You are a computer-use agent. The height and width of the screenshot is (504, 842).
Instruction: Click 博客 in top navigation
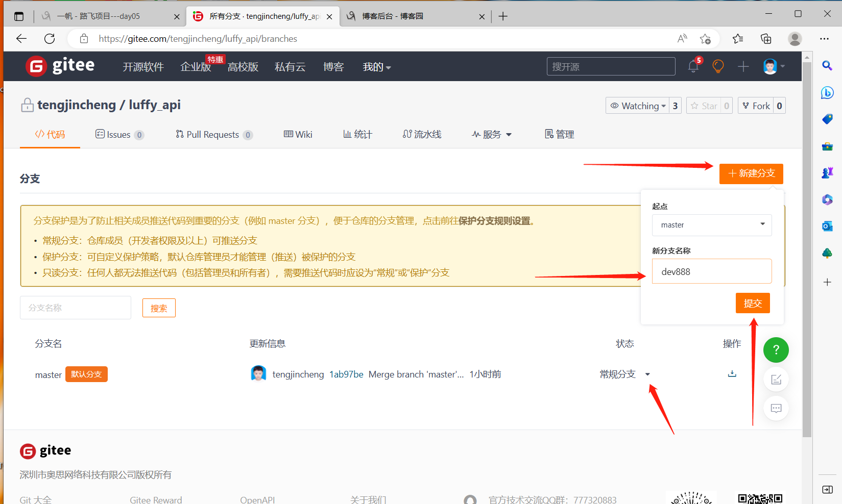333,67
